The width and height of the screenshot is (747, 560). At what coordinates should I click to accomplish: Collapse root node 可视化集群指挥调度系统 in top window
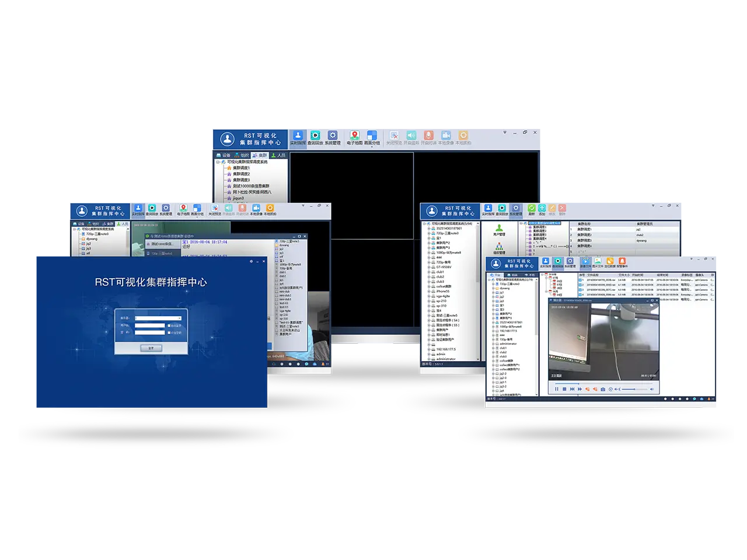[x=218, y=162]
